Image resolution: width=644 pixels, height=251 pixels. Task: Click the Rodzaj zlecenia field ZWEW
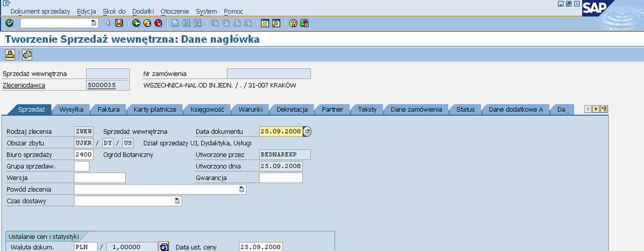click(x=84, y=131)
